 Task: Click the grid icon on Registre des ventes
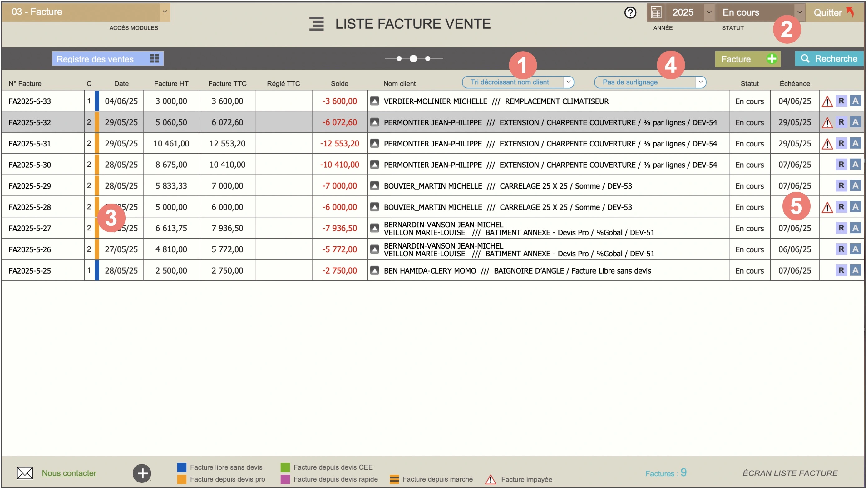click(x=154, y=58)
